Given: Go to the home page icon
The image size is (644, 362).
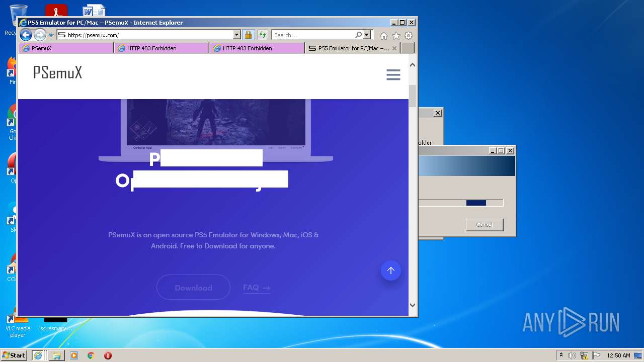Looking at the screenshot, I should [x=384, y=36].
